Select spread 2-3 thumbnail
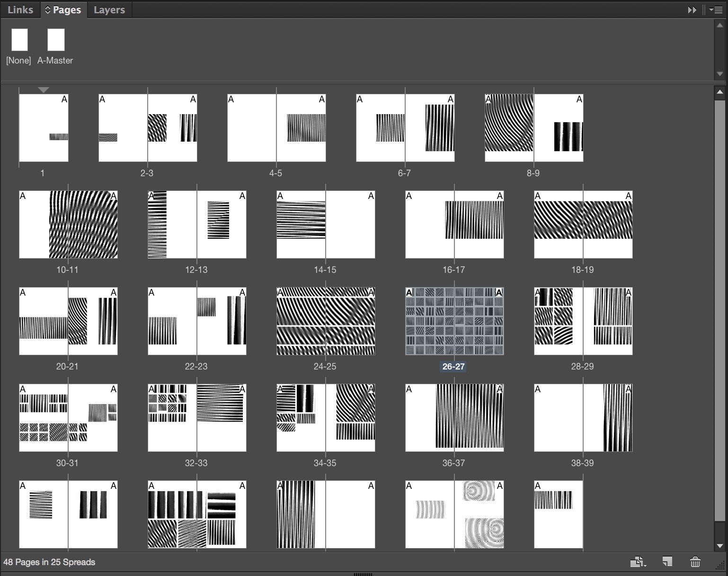 148,128
